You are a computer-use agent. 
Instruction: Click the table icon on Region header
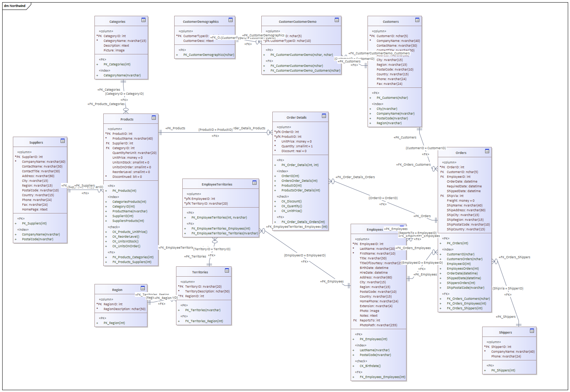[143, 288]
